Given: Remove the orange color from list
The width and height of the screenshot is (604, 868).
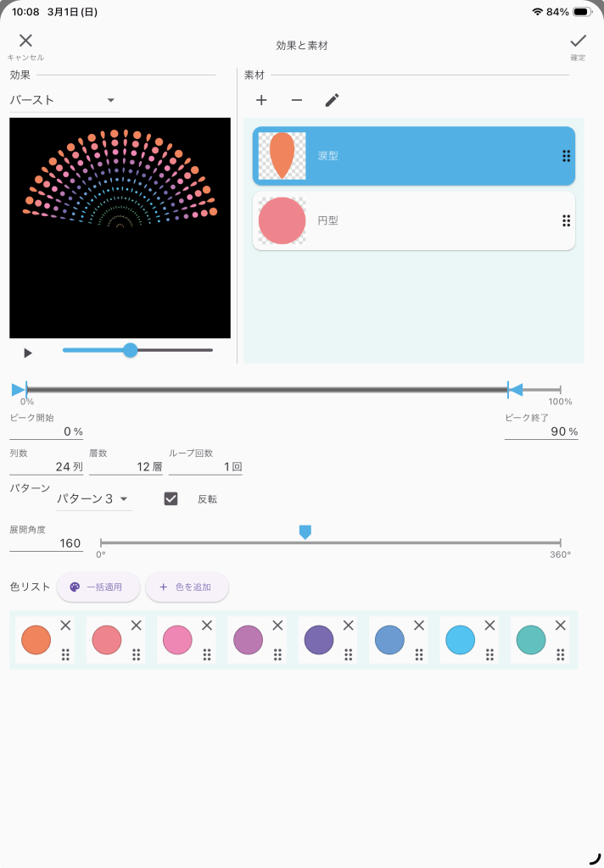Looking at the screenshot, I should coord(65,625).
